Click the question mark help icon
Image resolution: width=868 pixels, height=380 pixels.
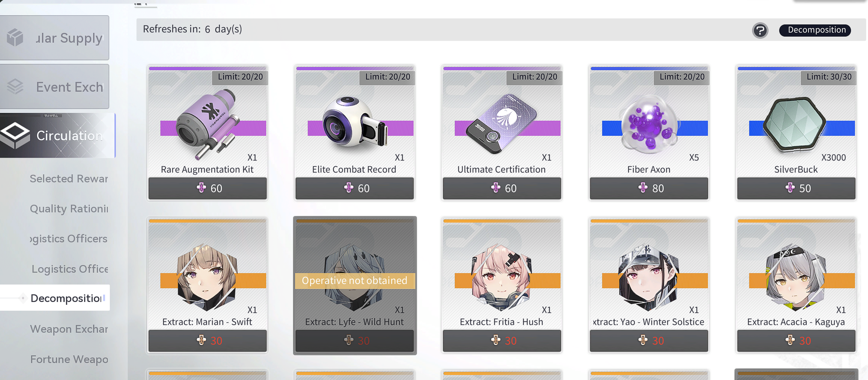[x=760, y=30]
